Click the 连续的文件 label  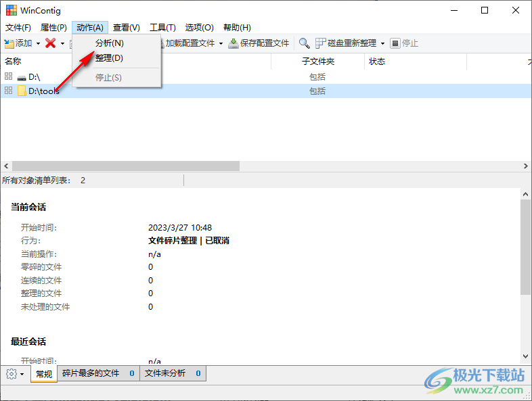41,281
